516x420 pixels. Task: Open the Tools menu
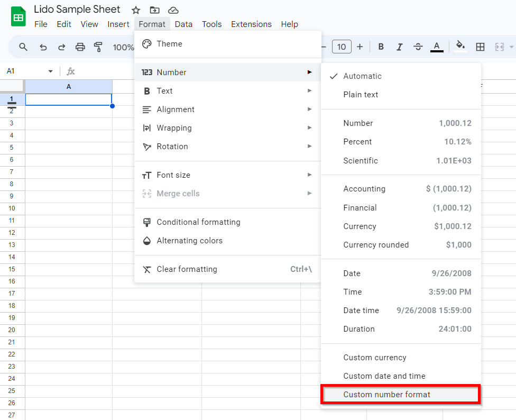pos(211,24)
